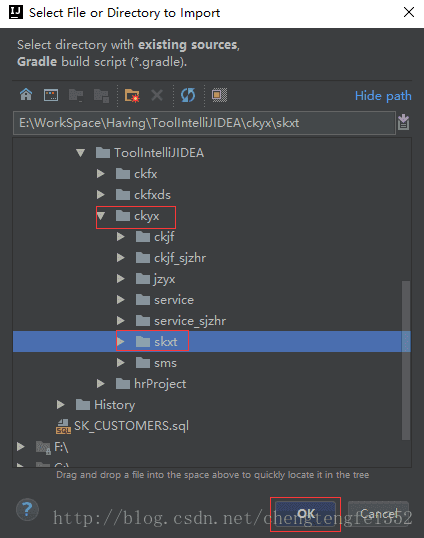Confirm with the OK button
Viewport: 424px width, 538px height.
(x=305, y=514)
